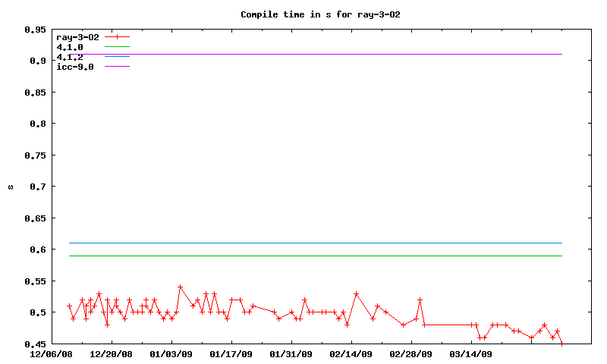Screen dimensions: 607x364
Task: Click the 03/14/09 x-axis date label
Action: pyautogui.click(x=471, y=353)
